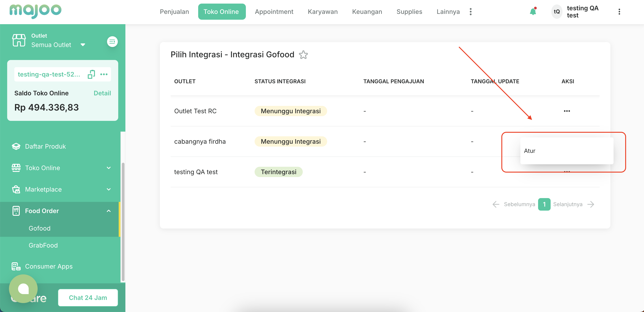The width and height of the screenshot is (644, 312).
Task: Click the TANGGAL PENGAJUAN column header
Action: [393, 81]
